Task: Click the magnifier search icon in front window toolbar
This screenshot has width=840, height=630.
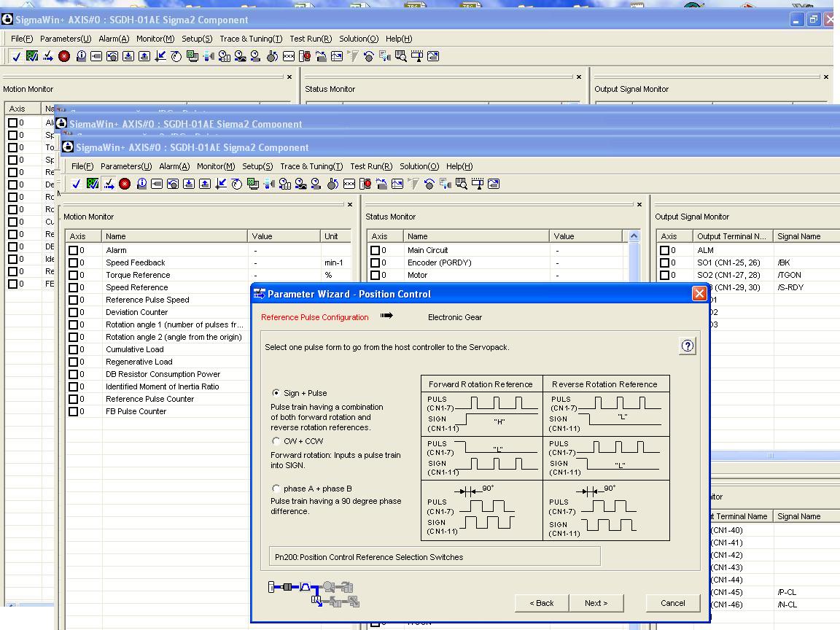Action: (462, 184)
